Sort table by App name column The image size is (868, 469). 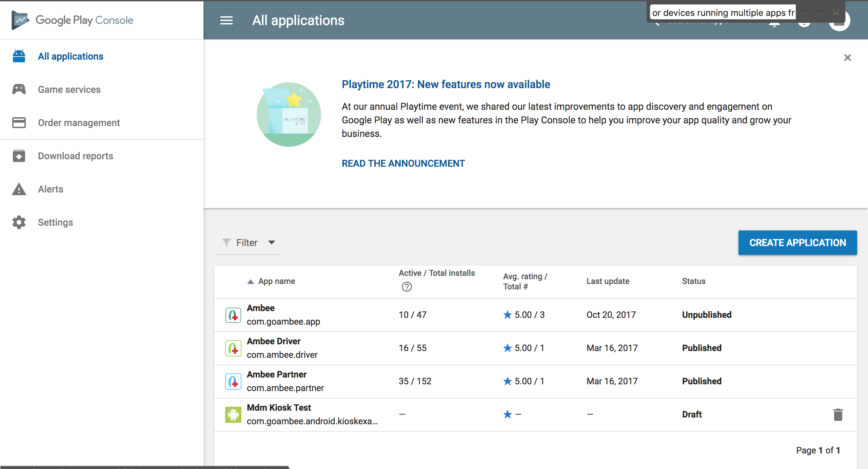[x=276, y=281]
